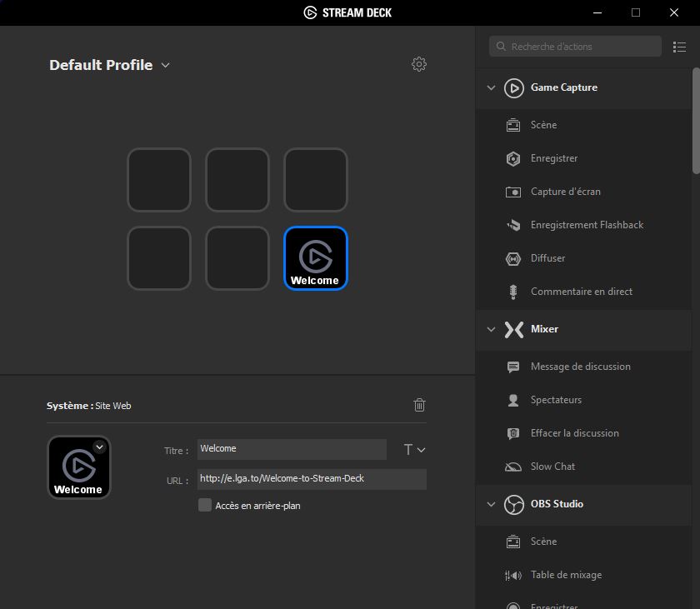The image size is (700, 609).
Task: Click the Enregistrement Flashback action label
Action: click(x=587, y=225)
